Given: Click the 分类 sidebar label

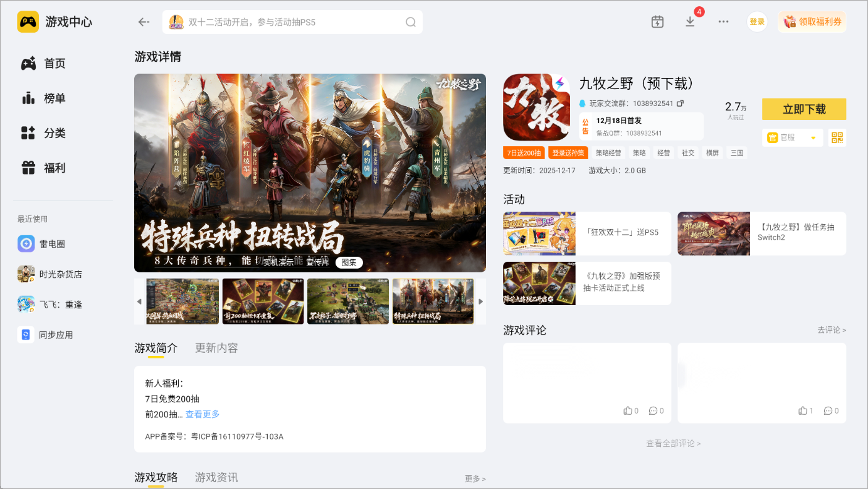Looking at the screenshot, I should pos(55,133).
